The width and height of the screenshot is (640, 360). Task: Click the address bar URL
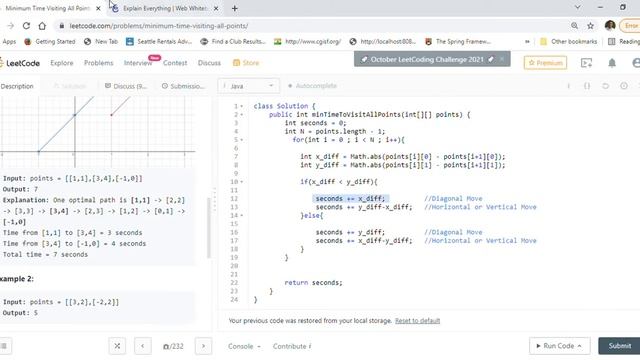159,26
